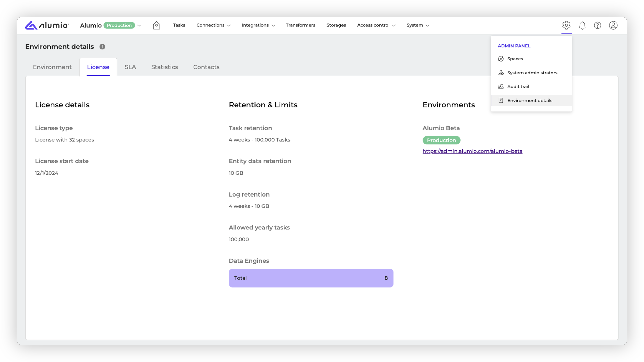This screenshot has height=362, width=644.
Task: Switch to the SLA tab
Action: pyautogui.click(x=130, y=67)
